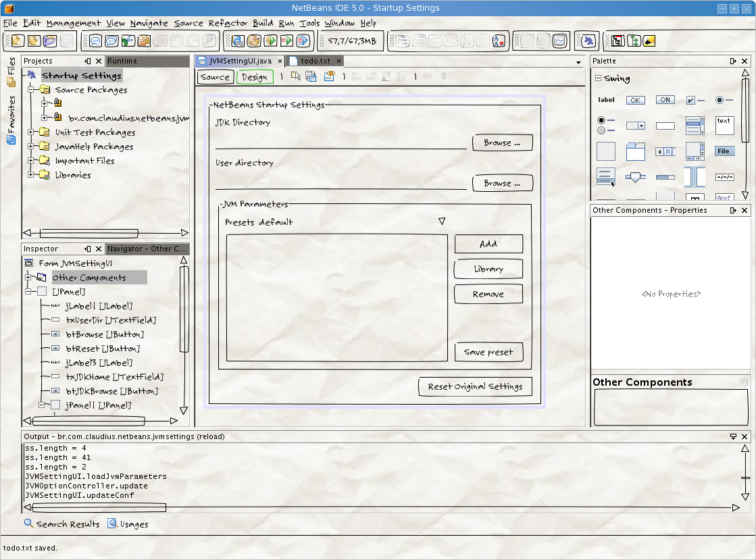Pick the File menu bar palette component
This screenshot has width=756, height=560.
click(x=724, y=151)
